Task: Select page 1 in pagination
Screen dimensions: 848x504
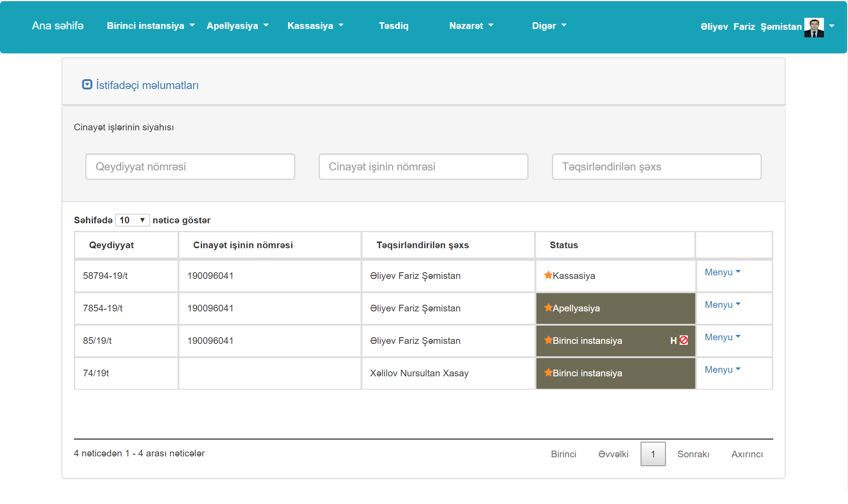Action: (653, 454)
